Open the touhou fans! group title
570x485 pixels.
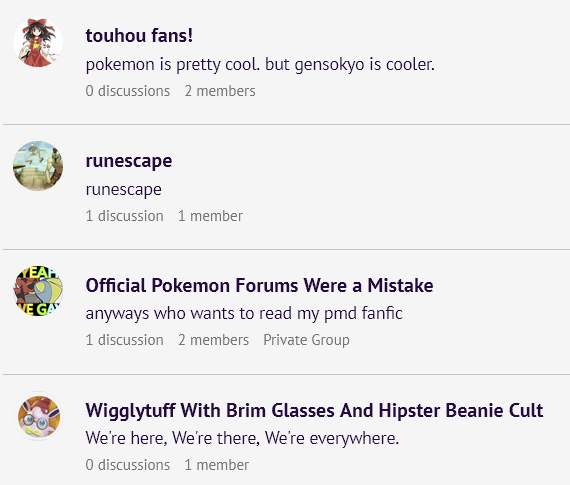[139, 36]
